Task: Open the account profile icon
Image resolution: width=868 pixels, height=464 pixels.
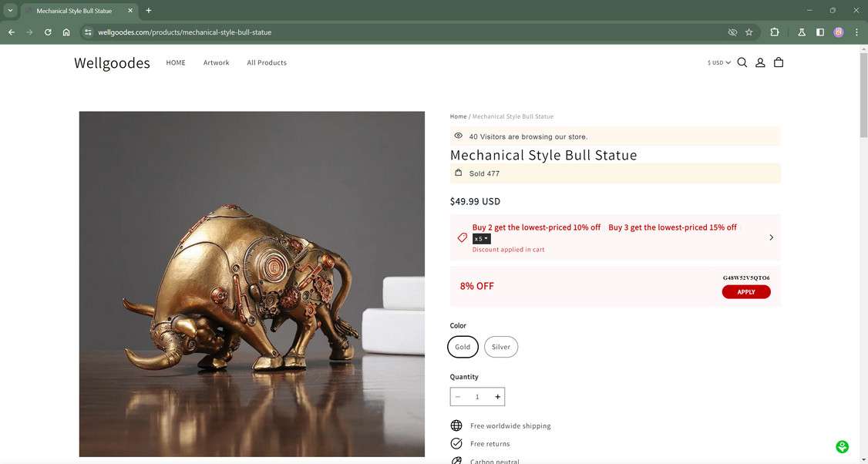Action: click(x=760, y=62)
